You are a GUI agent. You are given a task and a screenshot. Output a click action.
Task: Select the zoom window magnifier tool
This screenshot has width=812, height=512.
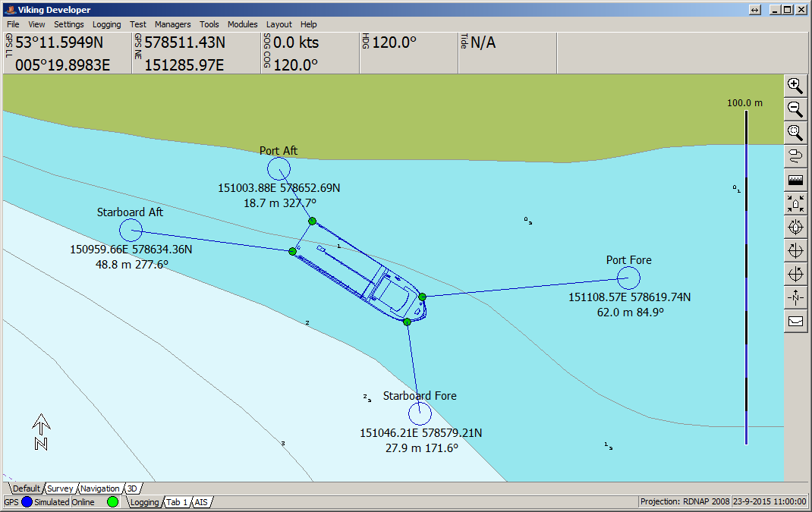tap(795, 133)
